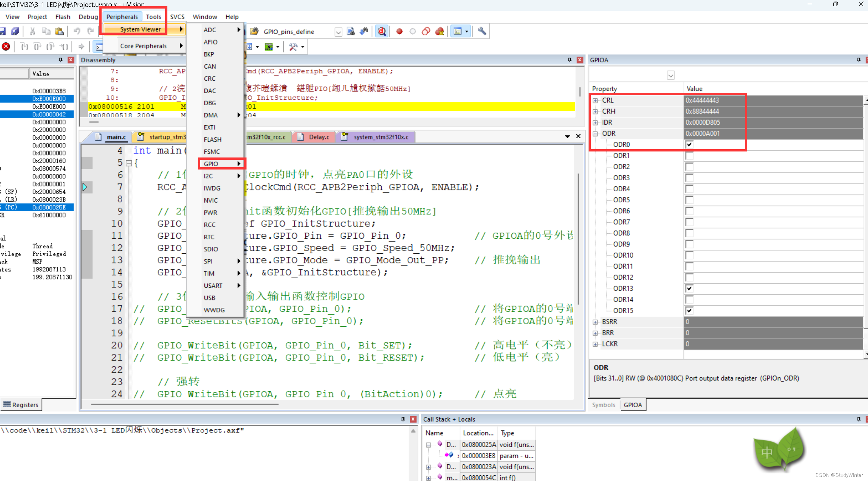Viewport: 868px width, 481px height.
Task: Expand the BSRR register node
Action: pyautogui.click(x=595, y=322)
